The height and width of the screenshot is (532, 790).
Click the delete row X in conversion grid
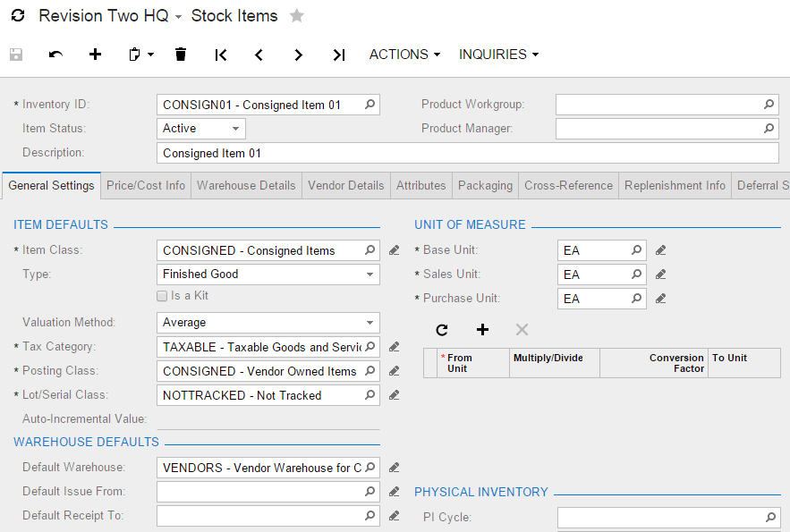(x=522, y=330)
